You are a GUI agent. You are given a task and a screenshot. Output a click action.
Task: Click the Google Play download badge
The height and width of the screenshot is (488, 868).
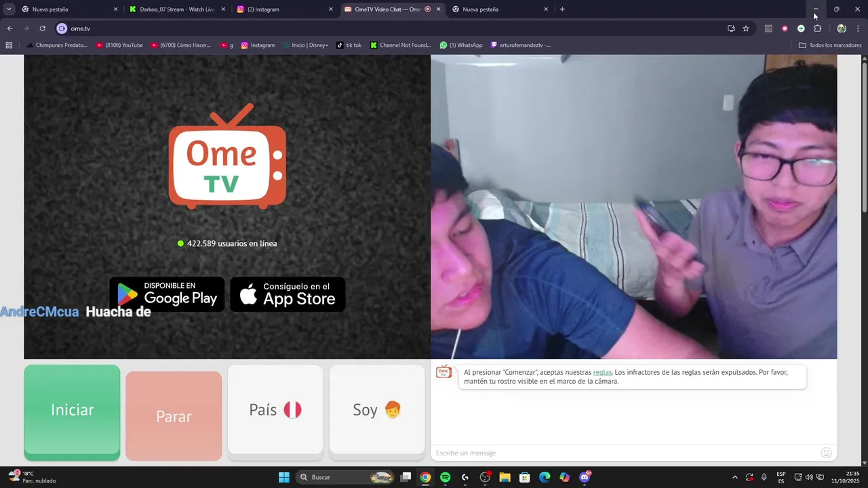click(x=167, y=294)
